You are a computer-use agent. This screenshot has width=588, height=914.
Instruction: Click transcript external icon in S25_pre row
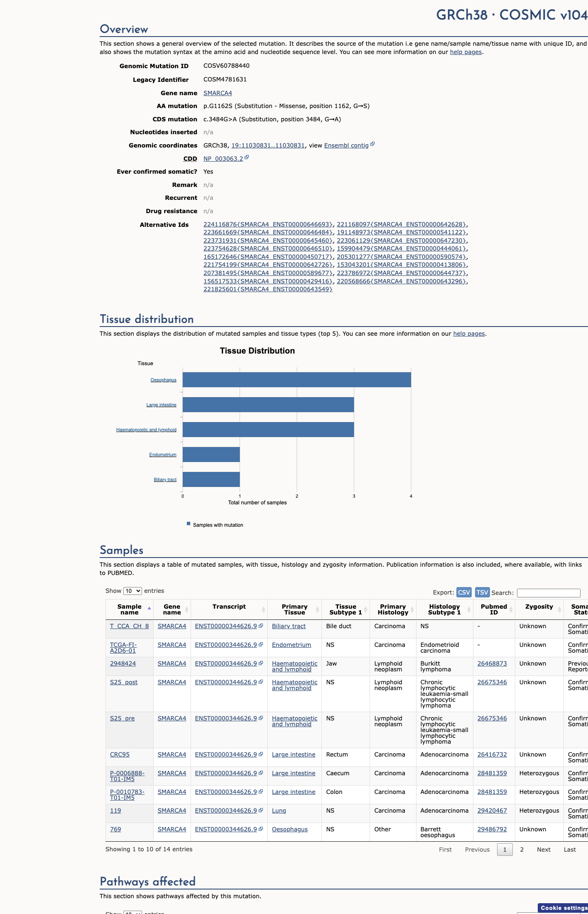[261, 718]
